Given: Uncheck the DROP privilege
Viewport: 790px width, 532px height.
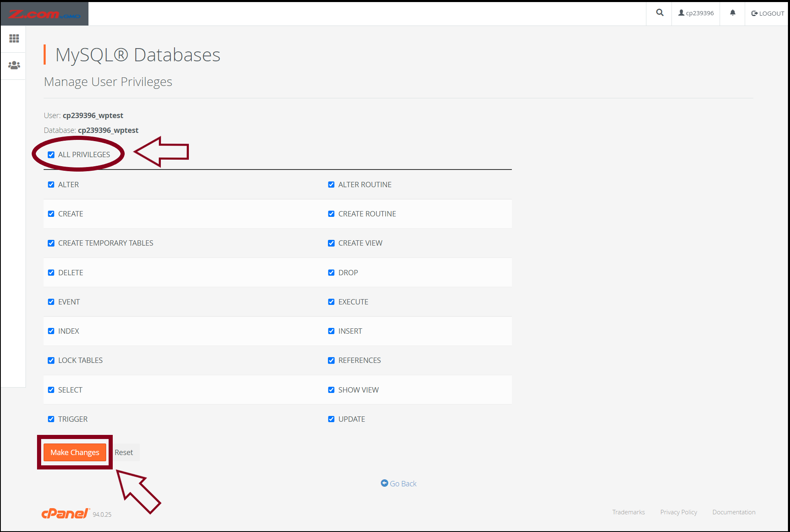Looking at the screenshot, I should pos(331,272).
